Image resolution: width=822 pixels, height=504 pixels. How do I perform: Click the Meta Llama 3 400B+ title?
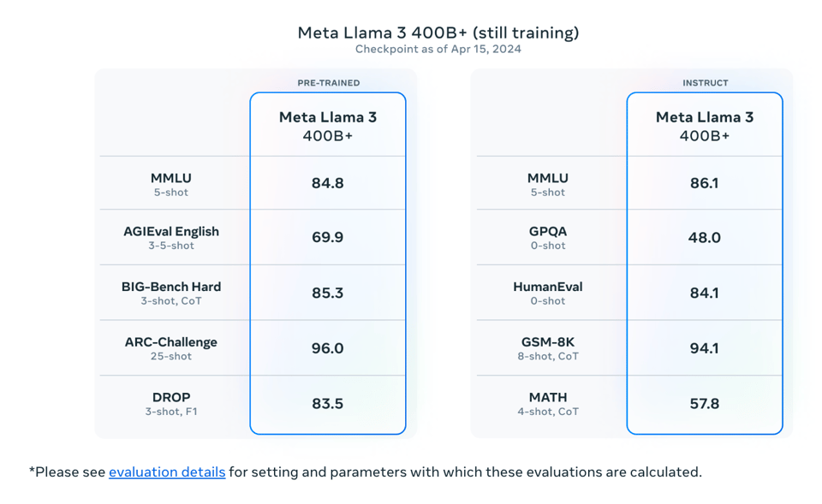click(438, 33)
